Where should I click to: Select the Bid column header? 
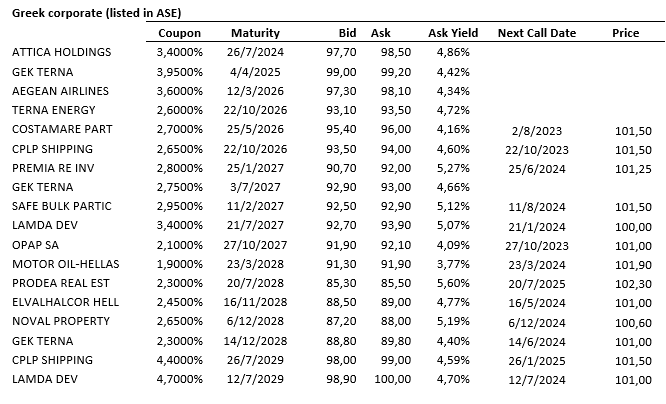[x=346, y=32]
